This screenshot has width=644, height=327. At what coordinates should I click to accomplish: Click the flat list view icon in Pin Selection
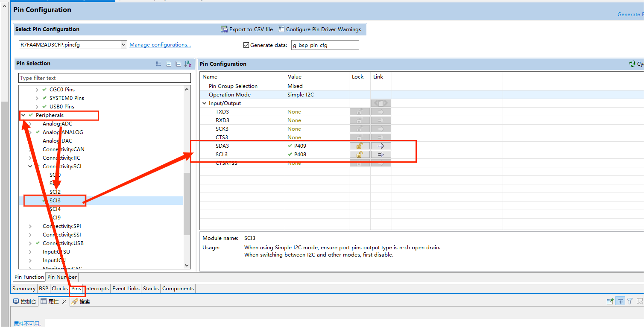[159, 64]
